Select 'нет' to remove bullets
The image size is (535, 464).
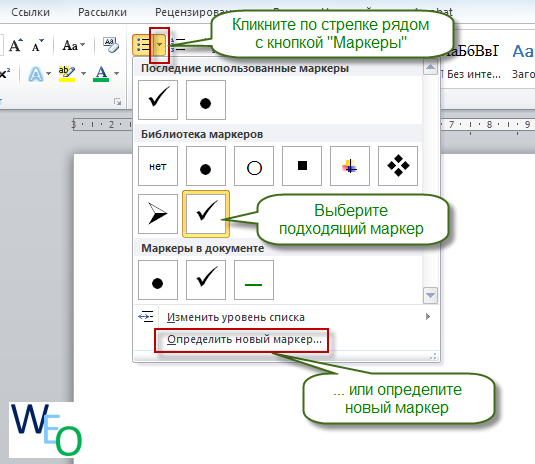[158, 166]
